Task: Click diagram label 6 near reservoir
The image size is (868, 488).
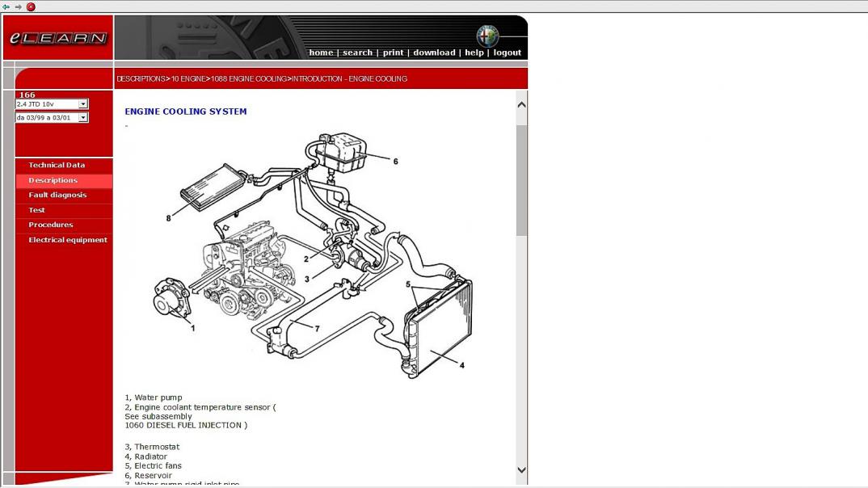Action: coord(395,162)
